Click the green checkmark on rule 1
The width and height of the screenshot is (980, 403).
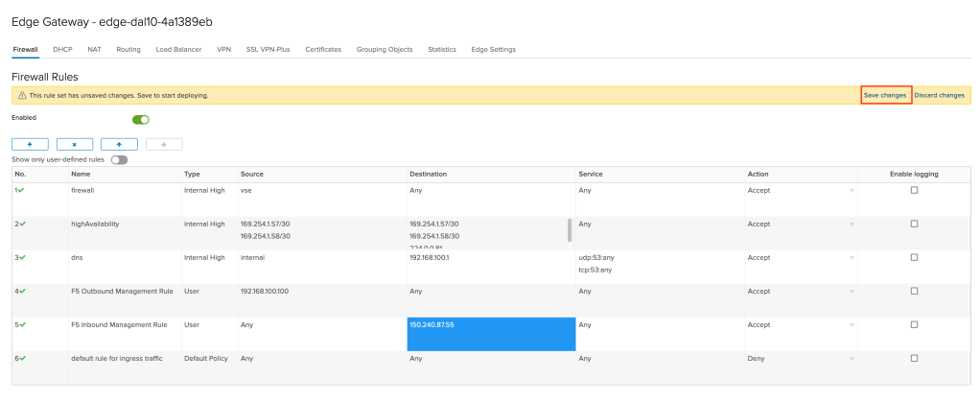point(22,190)
